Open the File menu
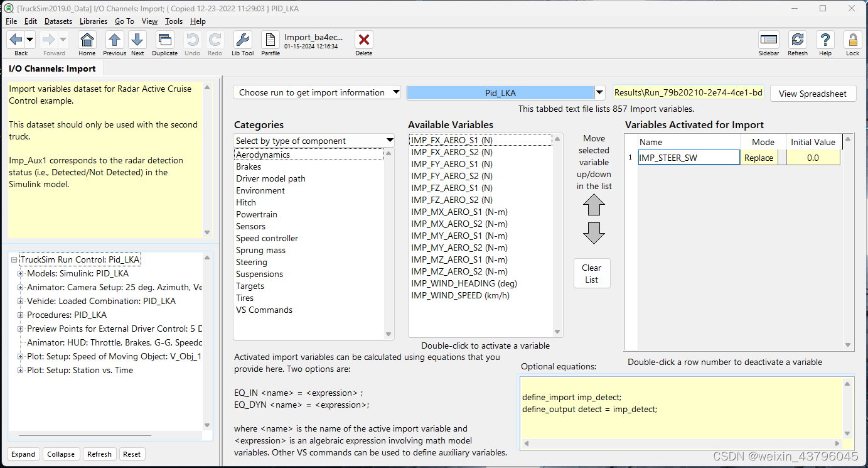Image resolution: width=868 pixels, height=468 pixels. click(11, 21)
